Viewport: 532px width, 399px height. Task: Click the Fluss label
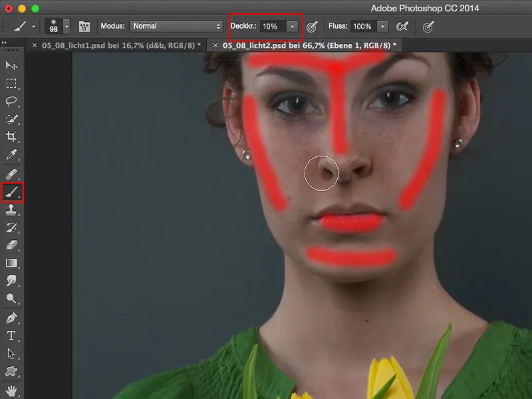(338, 26)
